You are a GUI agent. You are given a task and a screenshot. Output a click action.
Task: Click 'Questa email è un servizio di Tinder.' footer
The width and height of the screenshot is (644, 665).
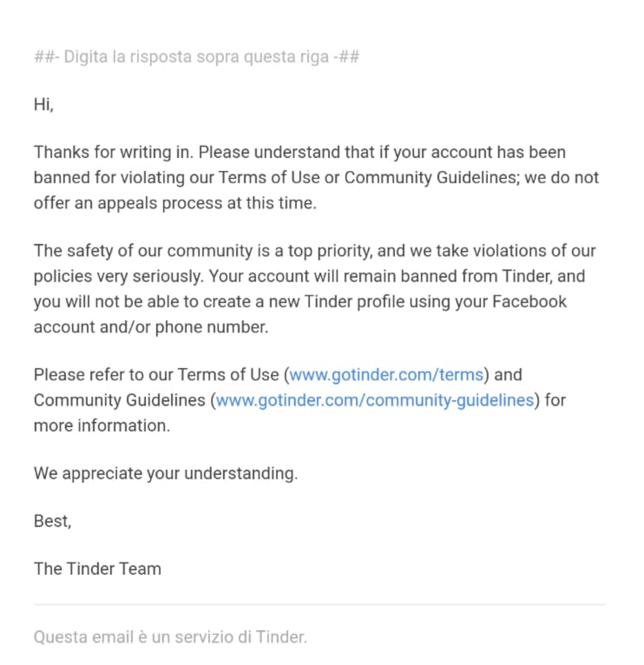(170, 637)
